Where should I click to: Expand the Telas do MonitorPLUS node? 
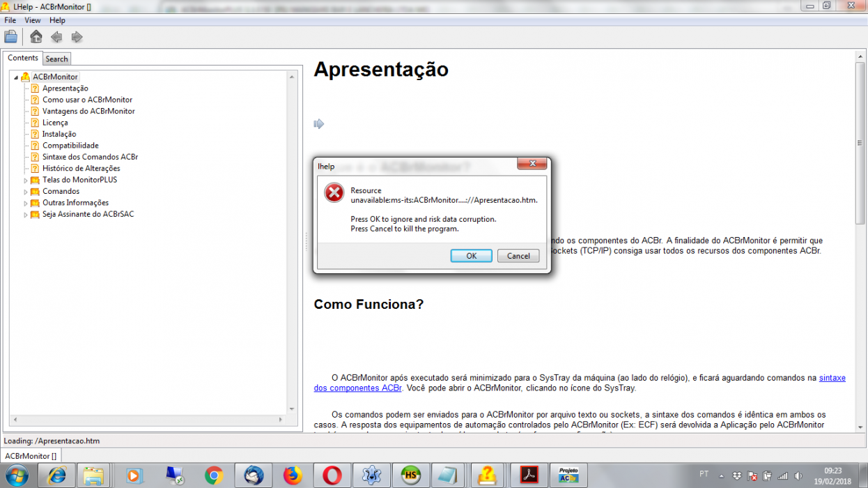26,180
